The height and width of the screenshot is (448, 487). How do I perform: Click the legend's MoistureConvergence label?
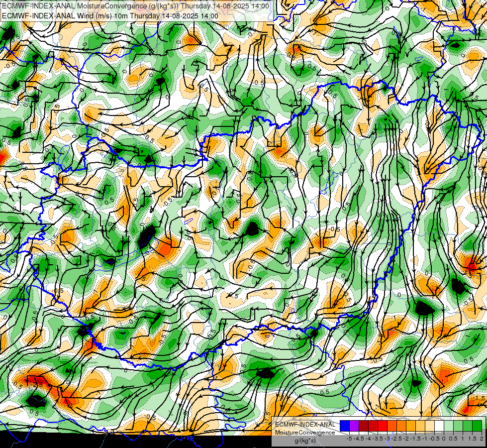click(x=305, y=433)
